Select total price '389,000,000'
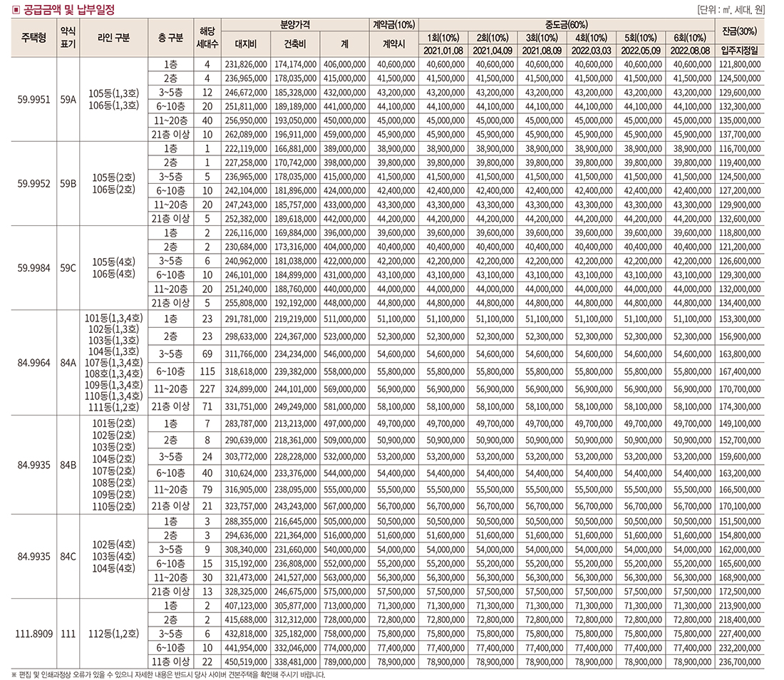 (344, 148)
